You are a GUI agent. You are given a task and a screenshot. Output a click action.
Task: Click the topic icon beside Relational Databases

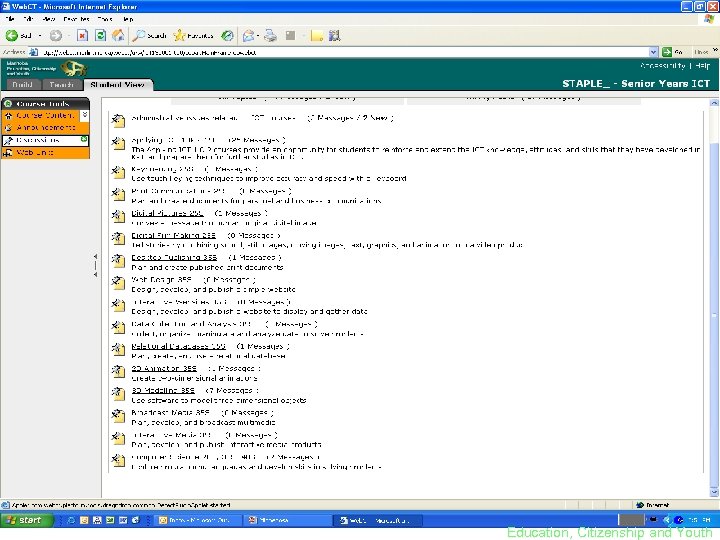(x=118, y=349)
